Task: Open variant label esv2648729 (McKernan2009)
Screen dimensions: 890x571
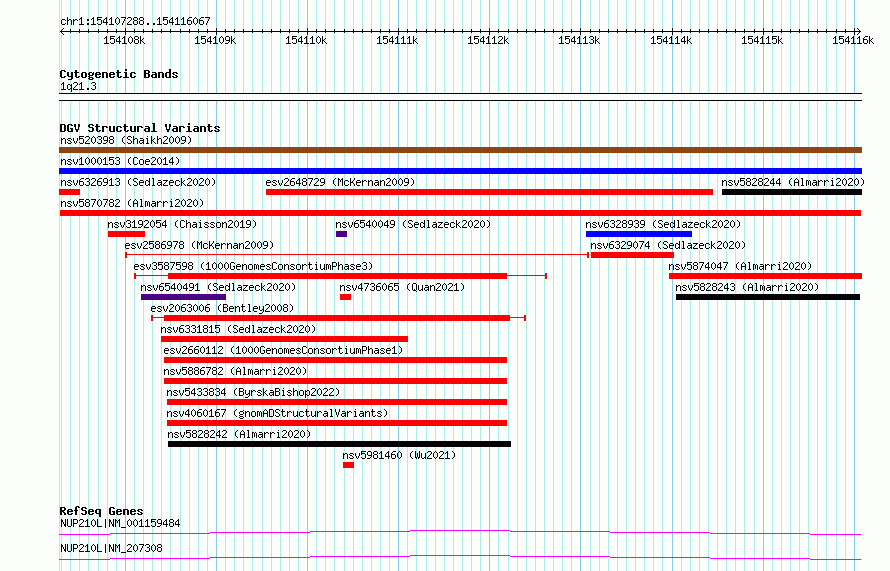Action: click(341, 182)
